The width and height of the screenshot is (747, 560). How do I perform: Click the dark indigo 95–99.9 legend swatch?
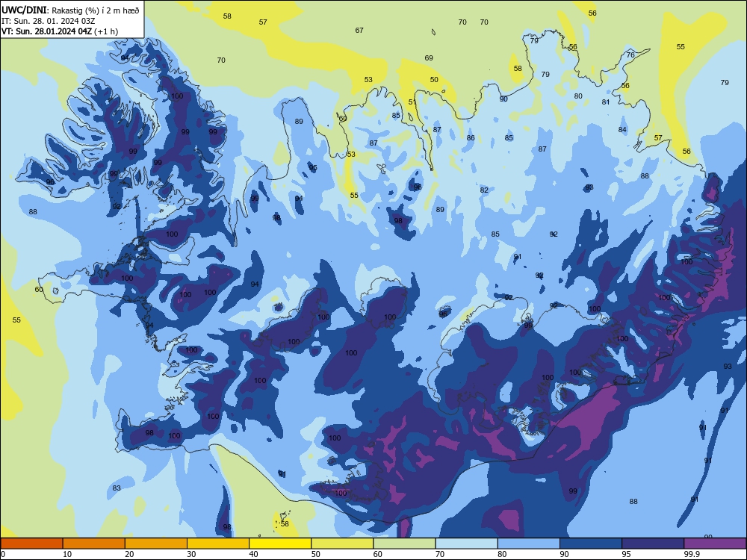point(653,544)
